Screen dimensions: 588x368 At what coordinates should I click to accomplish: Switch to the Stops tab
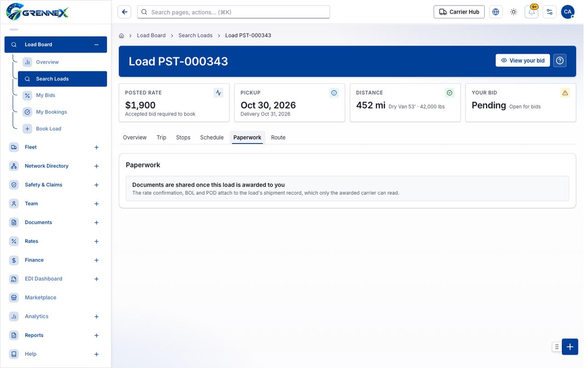(x=183, y=138)
